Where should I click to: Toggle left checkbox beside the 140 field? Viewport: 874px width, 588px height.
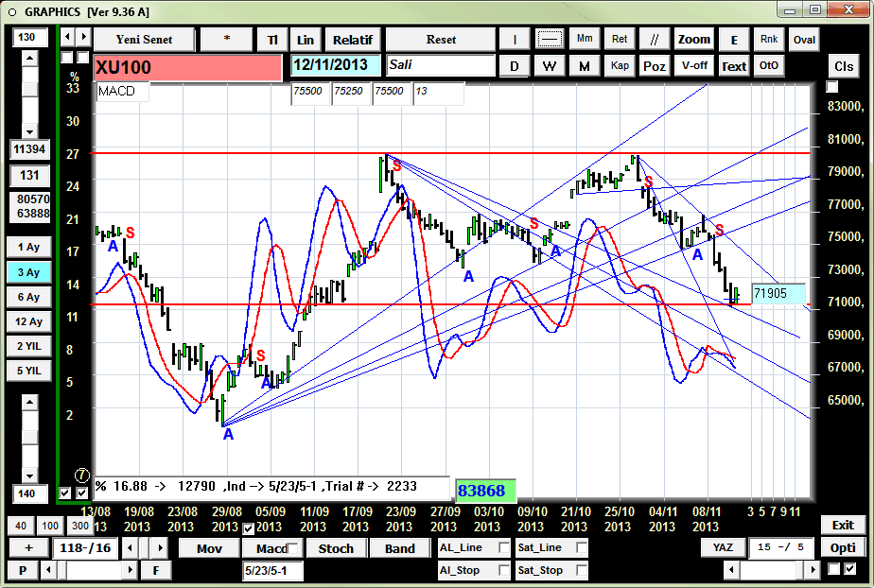[x=65, y=493]
